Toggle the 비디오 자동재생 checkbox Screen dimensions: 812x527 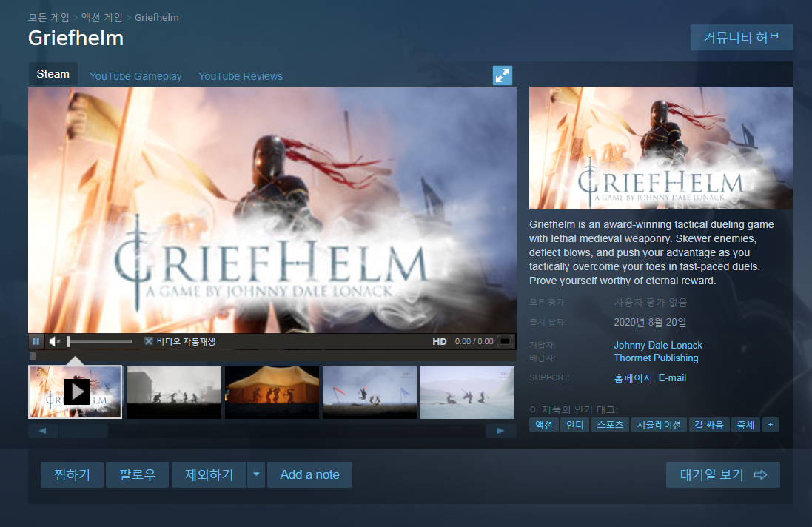point(149,341)
